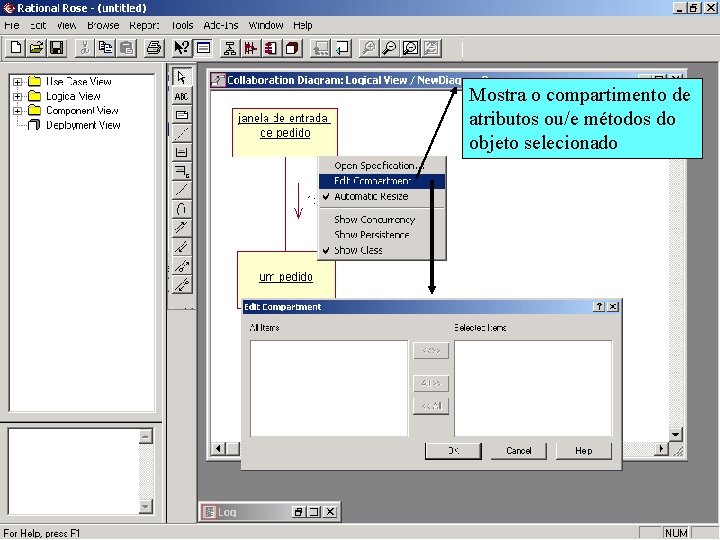Cancel the Edit Compartment dialog
720x540 pixels.
coord(518,451)
